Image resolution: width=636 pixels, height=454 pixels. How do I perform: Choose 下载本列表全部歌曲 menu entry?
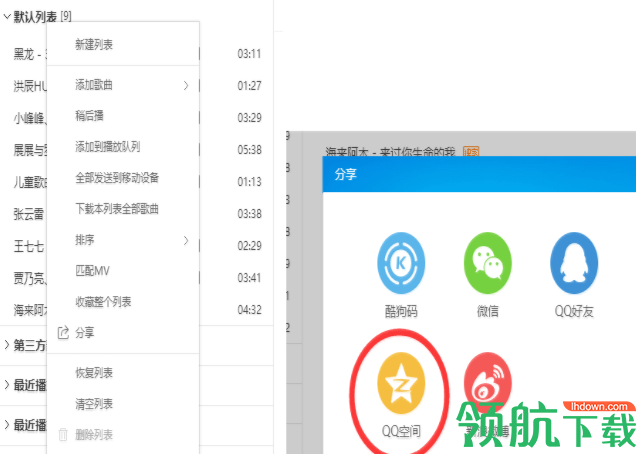117,209
